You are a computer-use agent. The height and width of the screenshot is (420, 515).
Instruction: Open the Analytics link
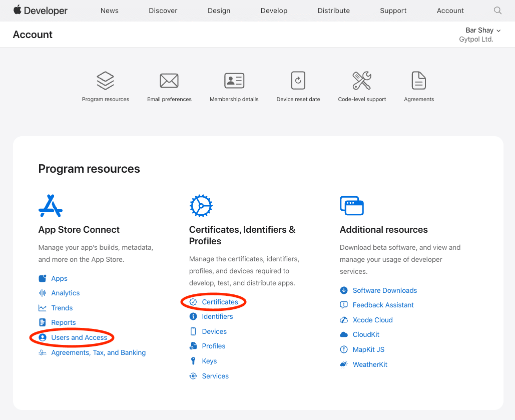pyautogui.click(x=66, y=293)
